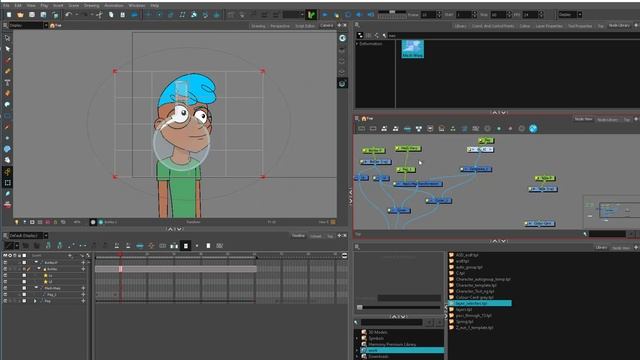Screen dimensions: 640x360
Task: Click the green highlighted deformation icon in the top toolbar
Action: tap(311, 15)
